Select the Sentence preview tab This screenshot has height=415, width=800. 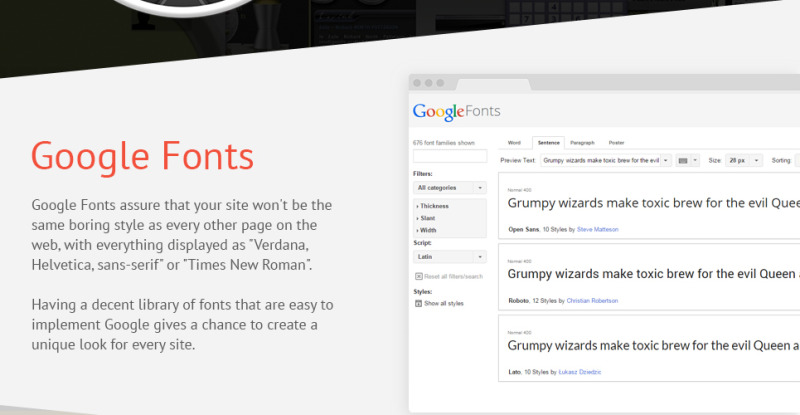point(548,143)
